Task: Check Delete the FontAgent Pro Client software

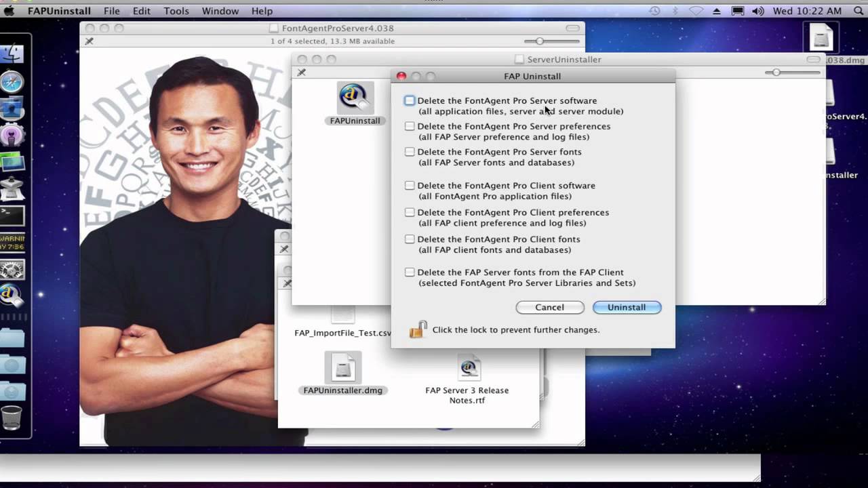Action: 410,185
